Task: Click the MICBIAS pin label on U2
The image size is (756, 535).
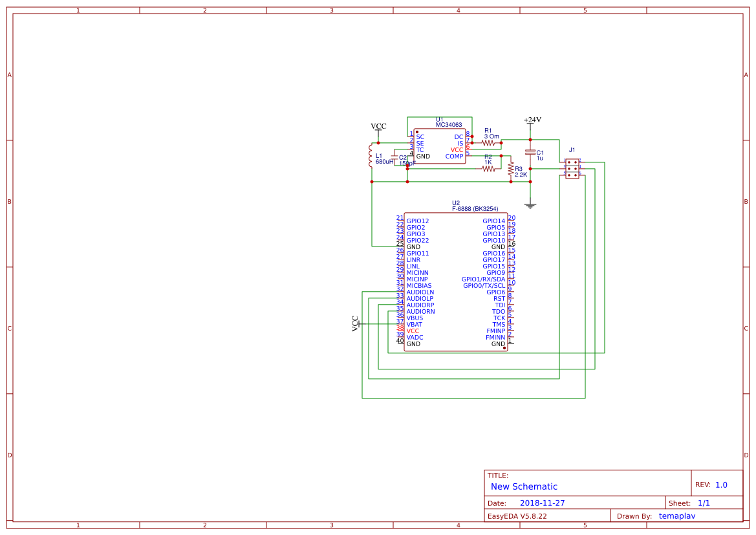Action: 419,286
